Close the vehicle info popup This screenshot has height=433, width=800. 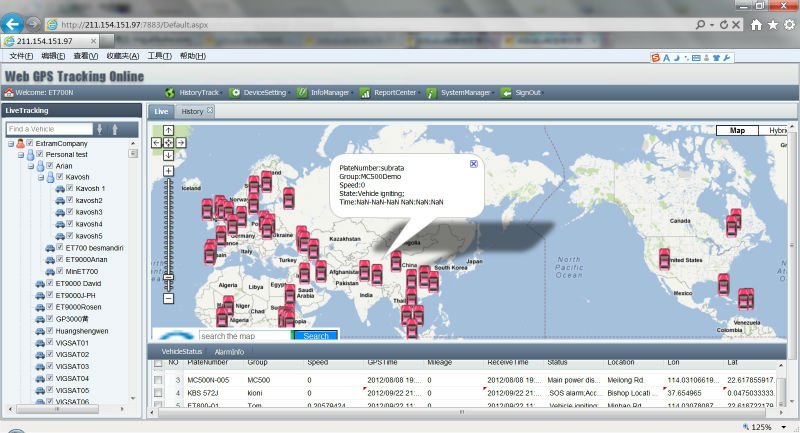[x=473, y=164]
